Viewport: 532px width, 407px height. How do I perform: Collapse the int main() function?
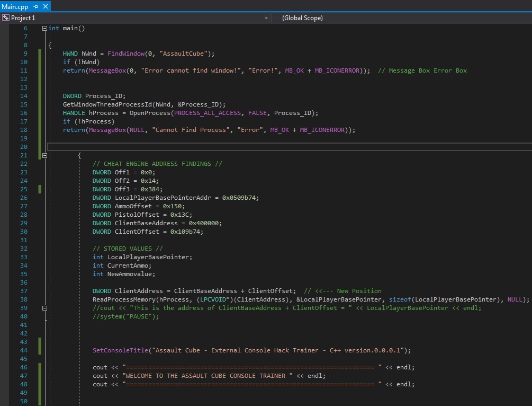[44, 28]
